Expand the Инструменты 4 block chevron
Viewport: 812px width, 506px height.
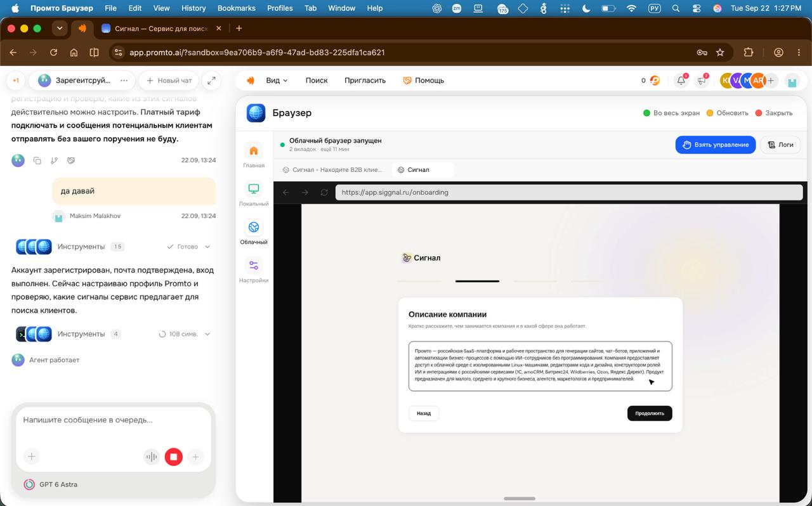click(x=207, y=334)
